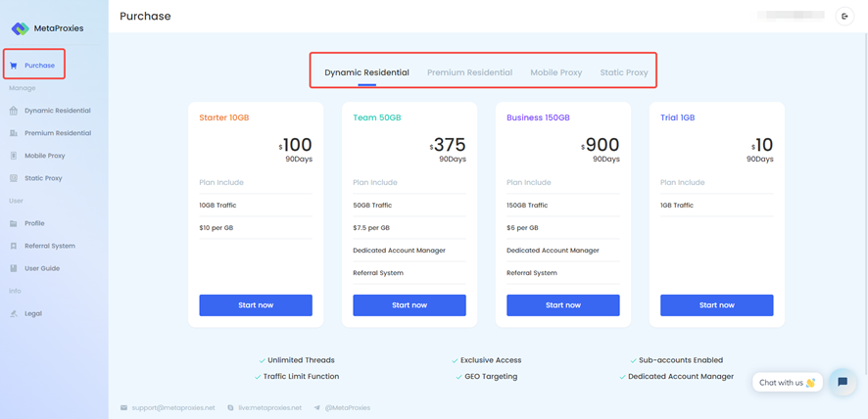This screenshot has height=419, width=868.
Task: Click the Premium Residential sidebar icon
Action: click(14, 133)
